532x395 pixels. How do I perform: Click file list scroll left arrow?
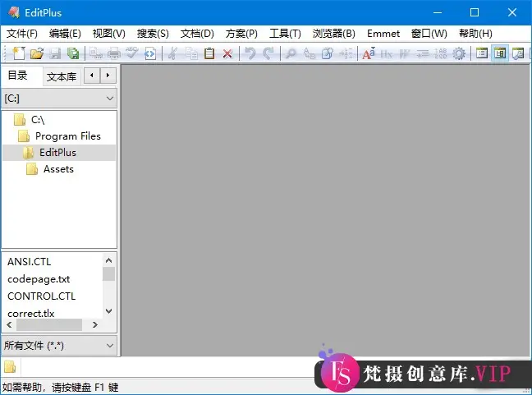[x=10, y=324]
